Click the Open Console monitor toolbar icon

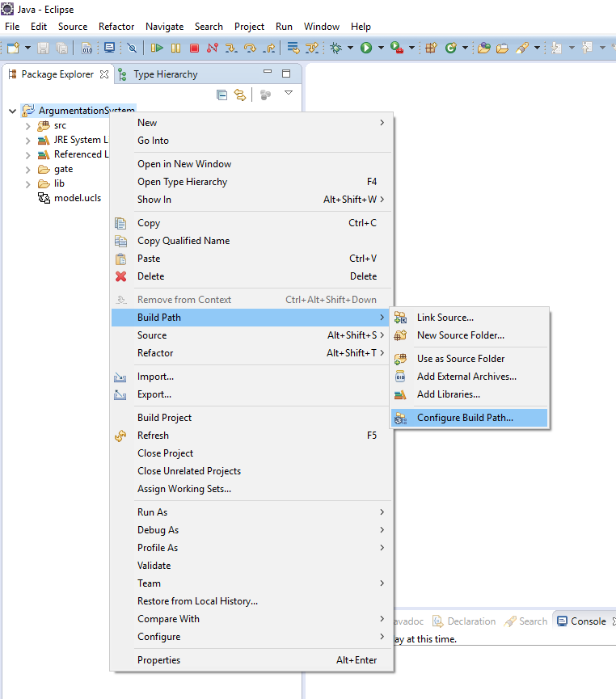[x=109, y=47]
